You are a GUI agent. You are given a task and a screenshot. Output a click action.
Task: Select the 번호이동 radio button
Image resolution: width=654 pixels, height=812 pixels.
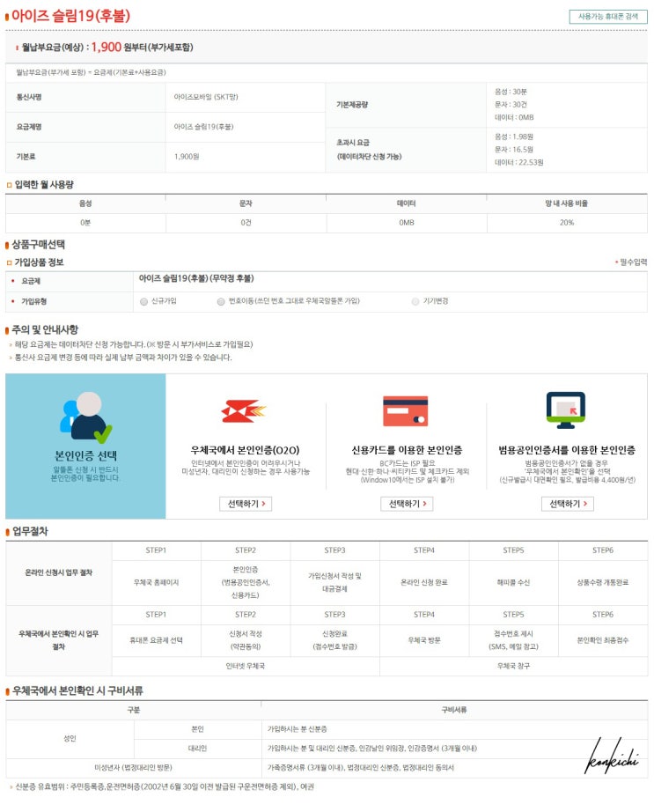click(x=221, y=301)
